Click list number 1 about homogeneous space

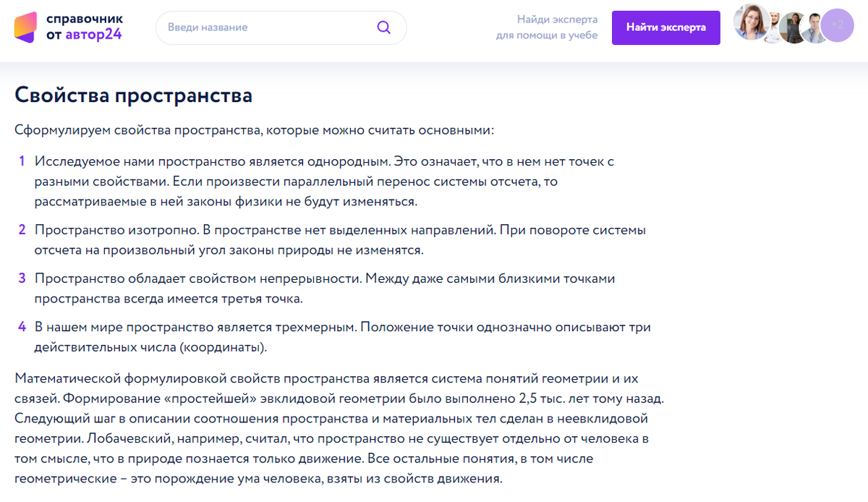(22, 161)
